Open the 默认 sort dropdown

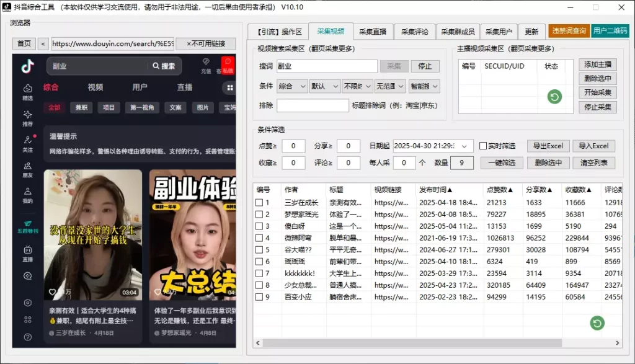[325, 86]
